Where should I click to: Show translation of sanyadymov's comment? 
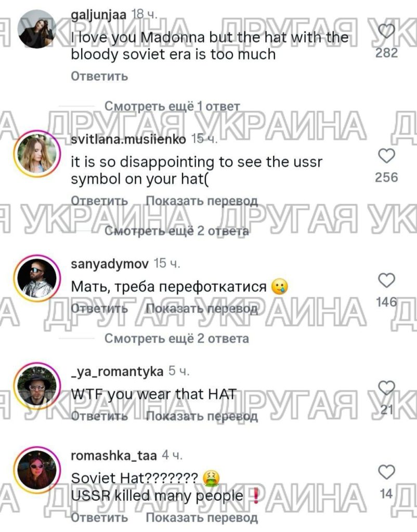pyautogui.click(x=202, y=308)
